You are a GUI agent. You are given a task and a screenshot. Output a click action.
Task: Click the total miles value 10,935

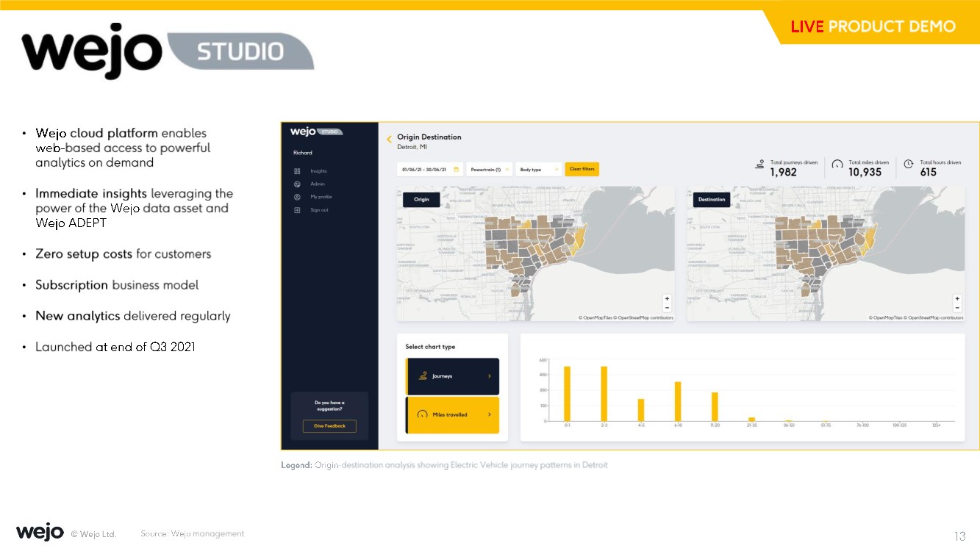coord(865,172)
